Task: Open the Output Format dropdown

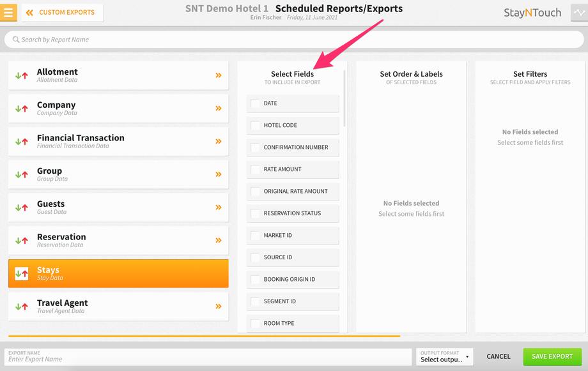Action: pyautogui.click(x=445, y=357)
